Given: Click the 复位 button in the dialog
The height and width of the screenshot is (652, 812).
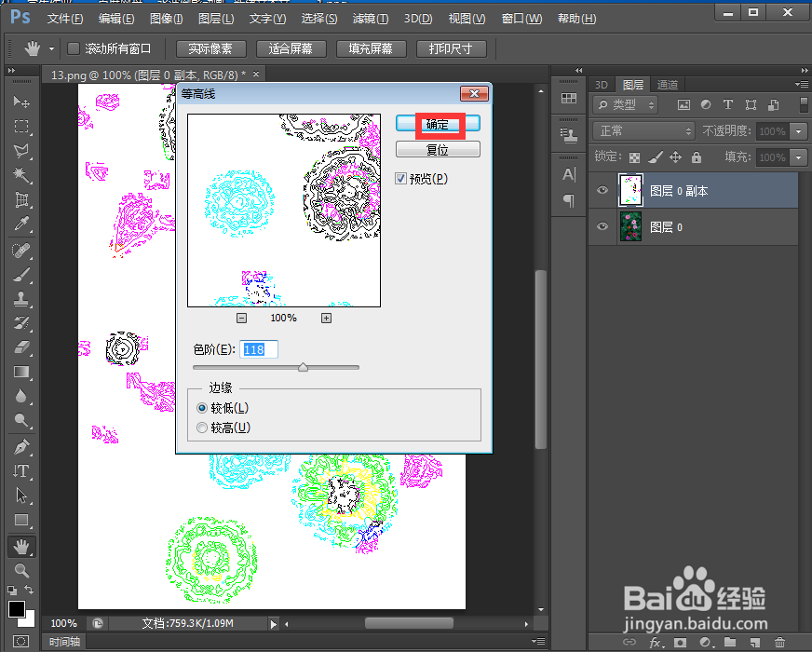Looking at the screenshot, I should 438,149.
